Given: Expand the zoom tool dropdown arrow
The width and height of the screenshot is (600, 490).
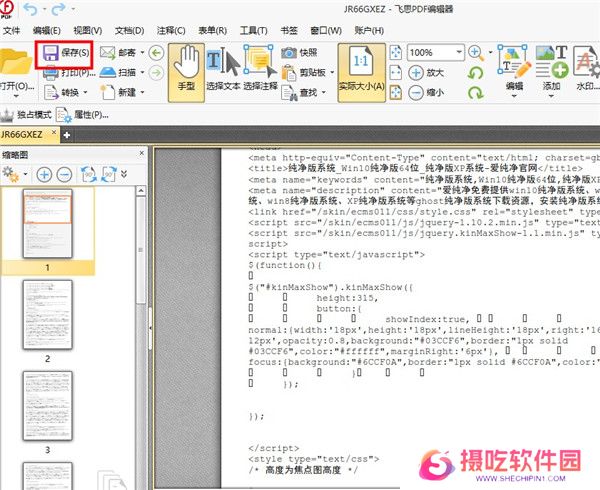Looking at the screenshot, I should (x=490, y=52).
